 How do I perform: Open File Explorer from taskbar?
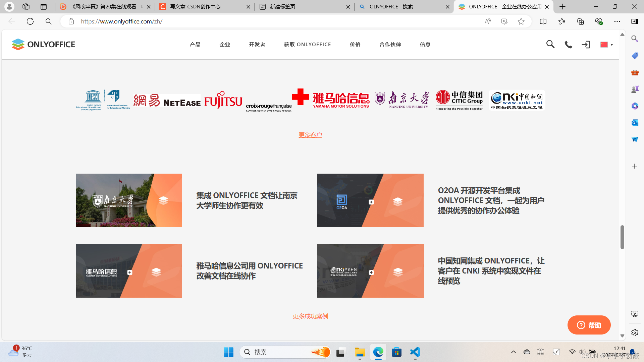(x=360, y=352)
